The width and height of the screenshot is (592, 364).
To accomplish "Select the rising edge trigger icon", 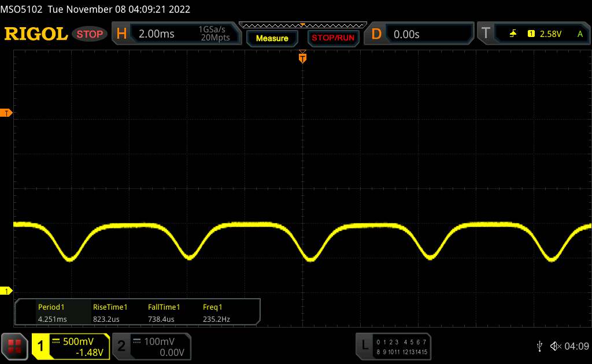I will tap(513, 34).
